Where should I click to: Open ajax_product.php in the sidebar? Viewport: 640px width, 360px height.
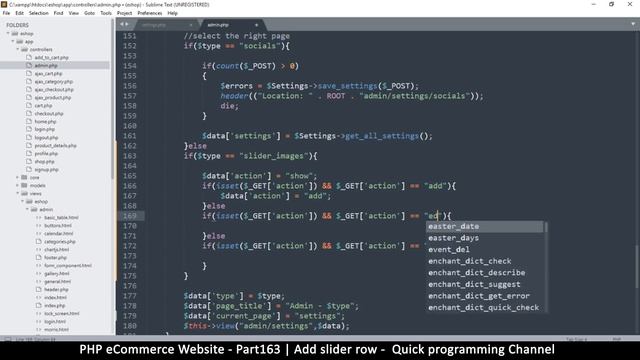click(53, 98)
